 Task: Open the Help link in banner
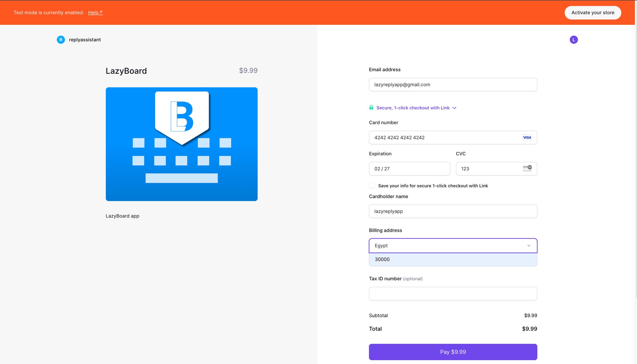point(93,13)
